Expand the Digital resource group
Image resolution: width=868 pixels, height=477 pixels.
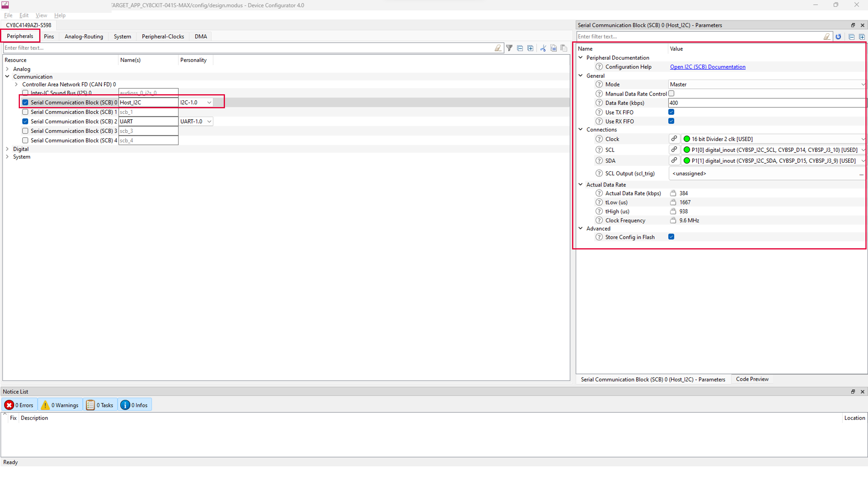coord(7,149)
